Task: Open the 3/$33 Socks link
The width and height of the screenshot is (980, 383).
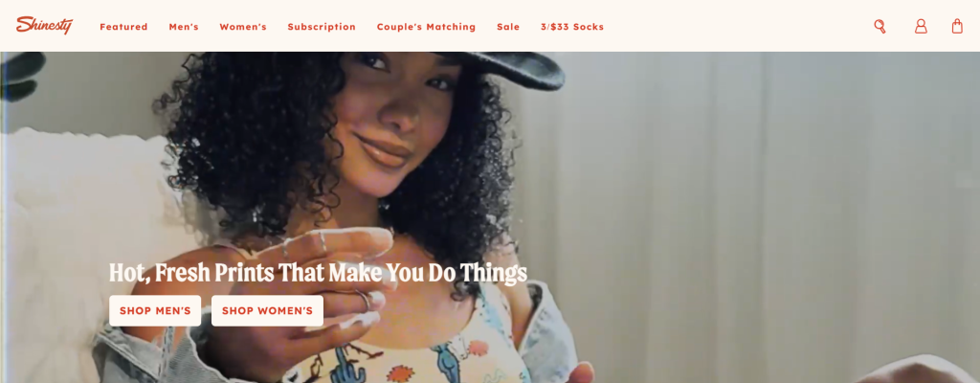Action: pos(572,27)
